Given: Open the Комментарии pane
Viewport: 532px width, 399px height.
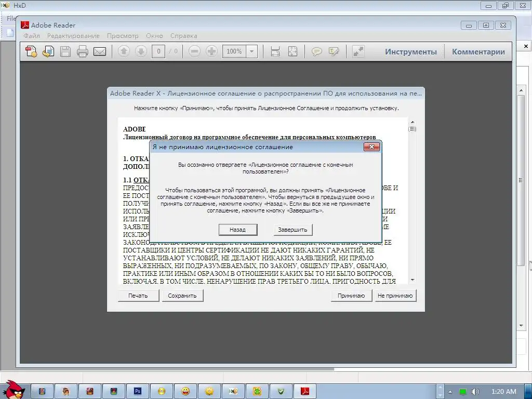Looking at the screenshot, I should [478, 52].
